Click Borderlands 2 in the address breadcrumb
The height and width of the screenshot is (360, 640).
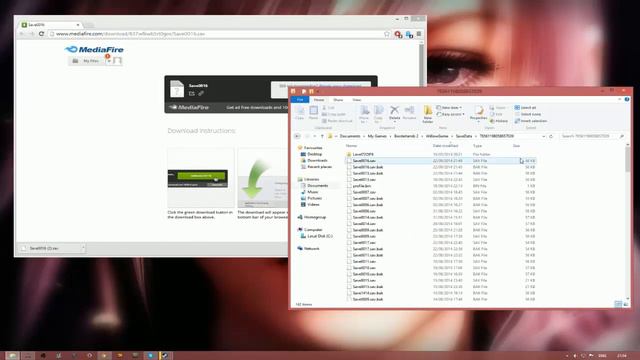(x=406, y=136)
